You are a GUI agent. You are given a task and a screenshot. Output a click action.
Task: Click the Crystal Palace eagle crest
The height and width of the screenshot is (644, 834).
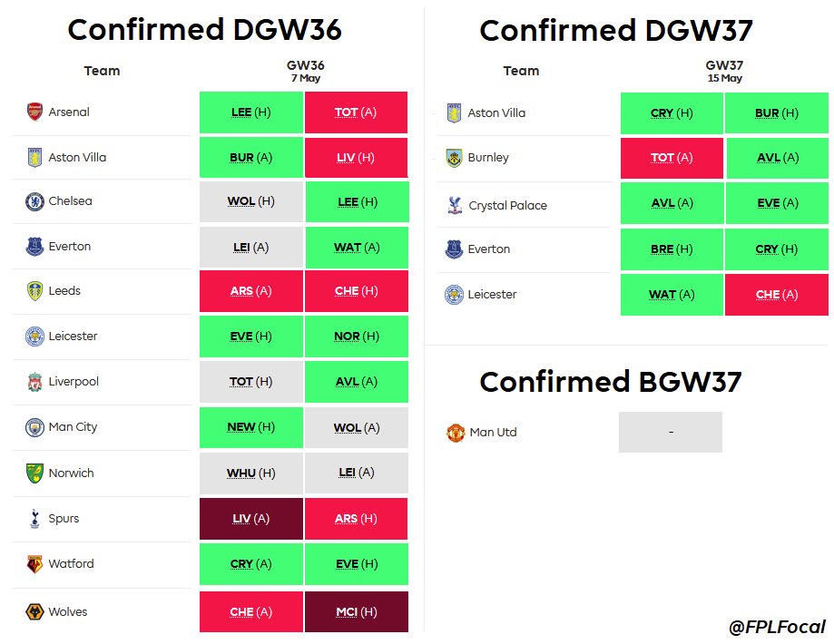455,205
